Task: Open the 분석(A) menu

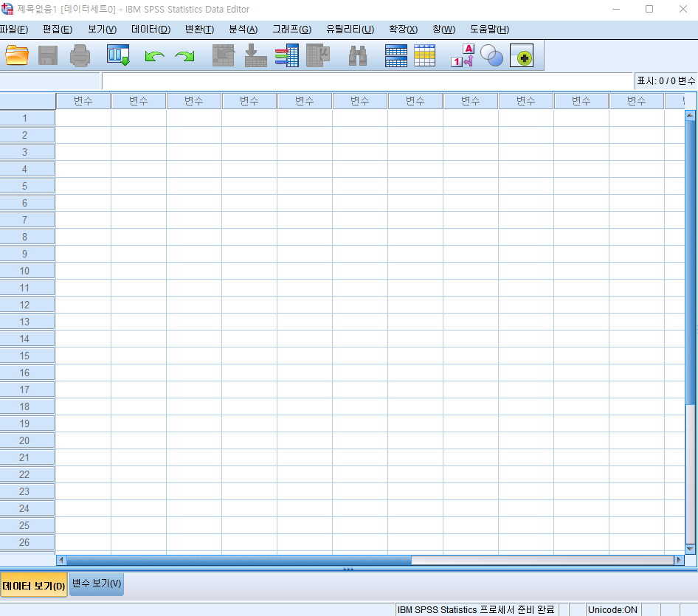Action: [x=243, y=30]
